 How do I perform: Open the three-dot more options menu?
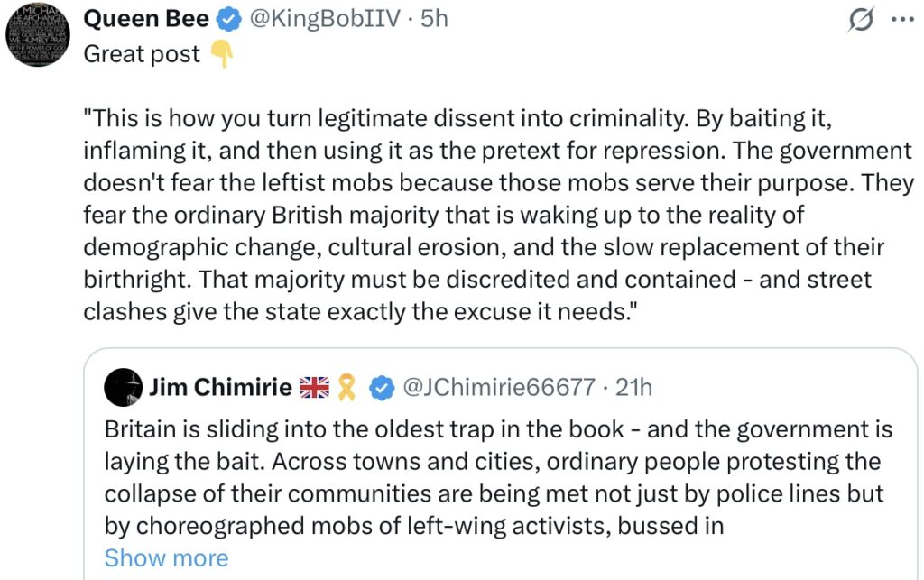click(x=902, y=20)
